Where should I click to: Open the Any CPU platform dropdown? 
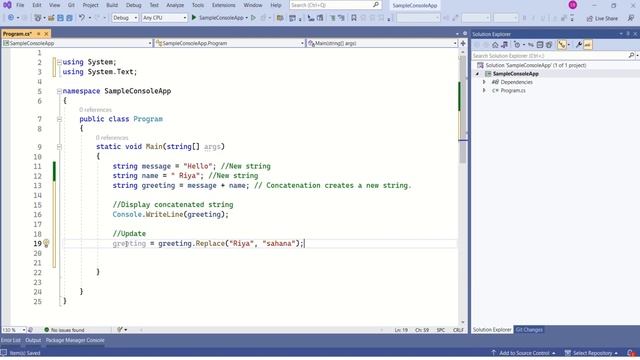[164, 18]
